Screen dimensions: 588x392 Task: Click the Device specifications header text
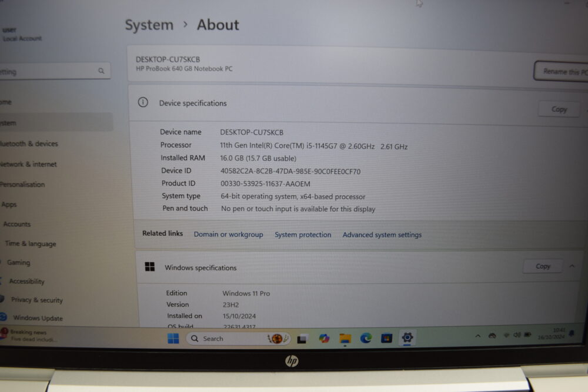(193, 103)
